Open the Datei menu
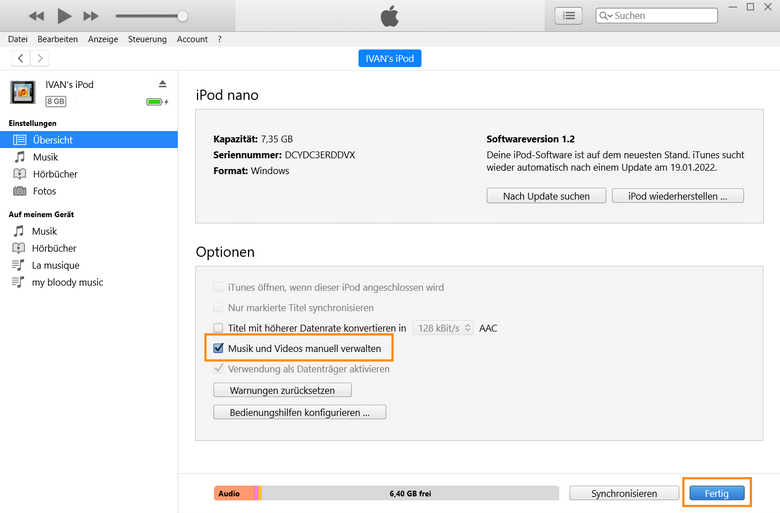This screenshot has width=780, height=513. [x=18, y=39]
